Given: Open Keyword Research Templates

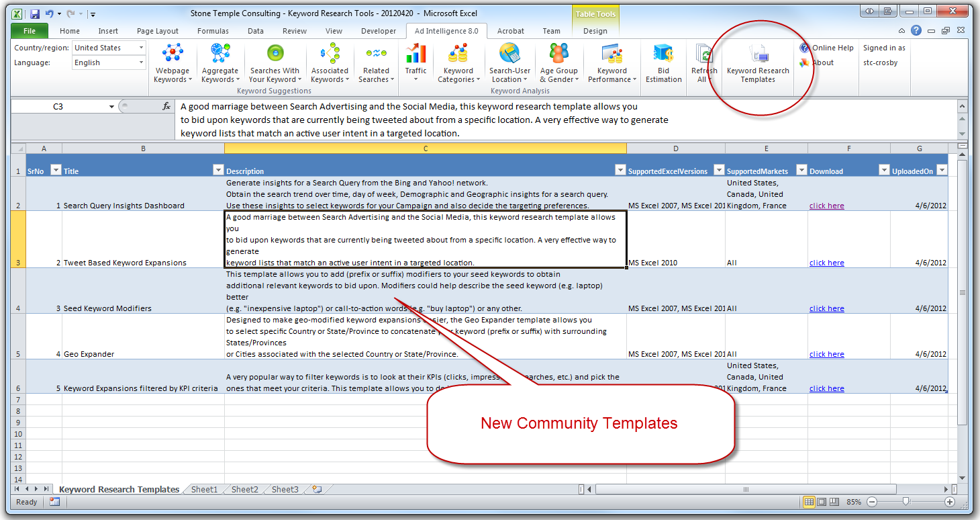Looking at the screenshot, I should (758, 63).
